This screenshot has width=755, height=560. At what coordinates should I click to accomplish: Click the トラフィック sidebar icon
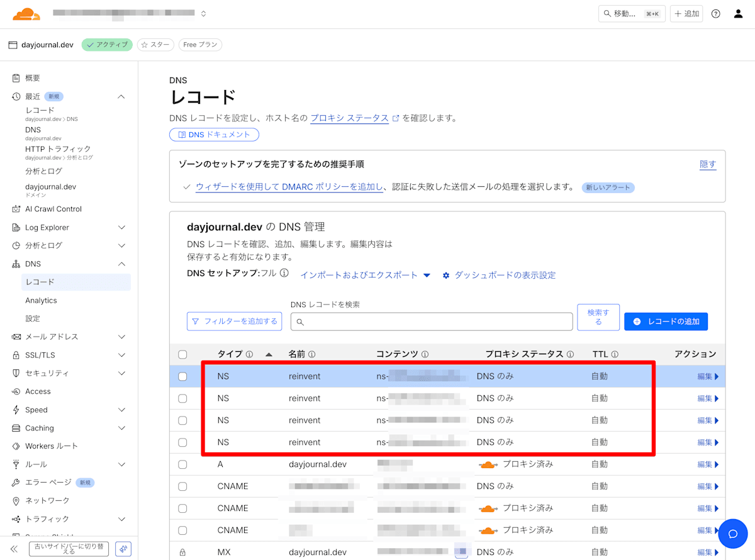coord(16,519)
